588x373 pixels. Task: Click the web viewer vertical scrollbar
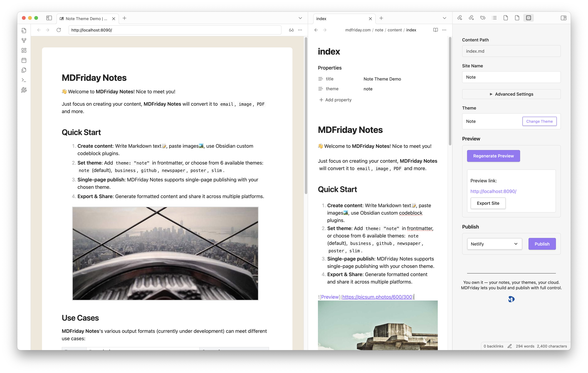coord(306,115)
